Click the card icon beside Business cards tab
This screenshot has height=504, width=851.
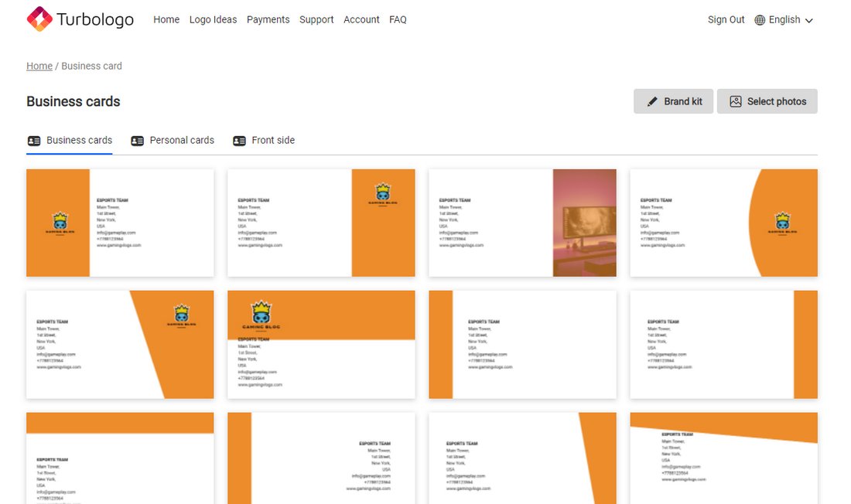[x=34, y=141]
